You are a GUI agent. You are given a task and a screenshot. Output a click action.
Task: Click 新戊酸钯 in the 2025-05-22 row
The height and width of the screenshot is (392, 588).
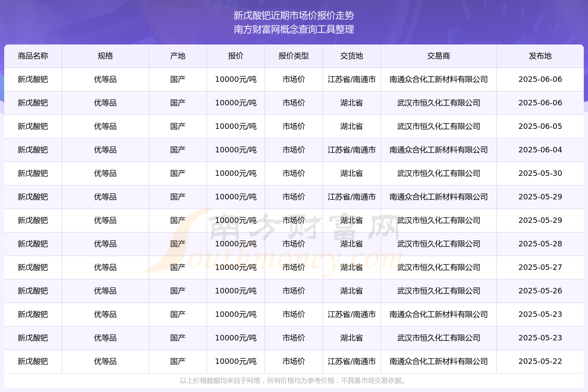pos(33,361)
